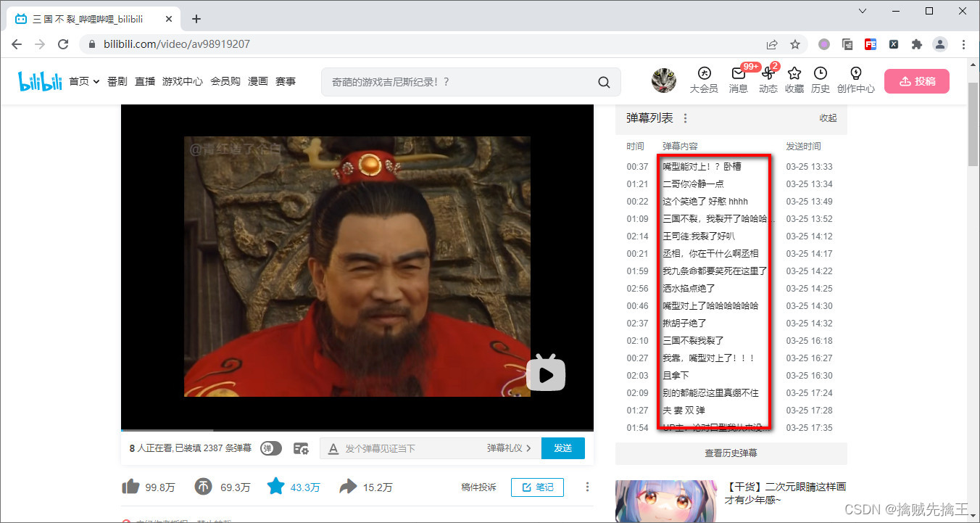Click the browser address bar URL
The image size is (980, 523).
click(177, 44)
